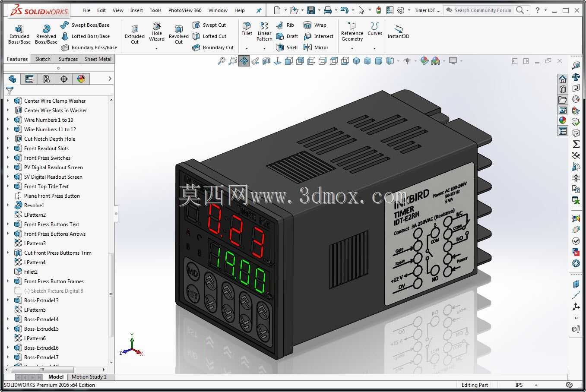Select the Revolved Boss/Base tool
This screenshot has width=586, height=392.
point(46,34)
